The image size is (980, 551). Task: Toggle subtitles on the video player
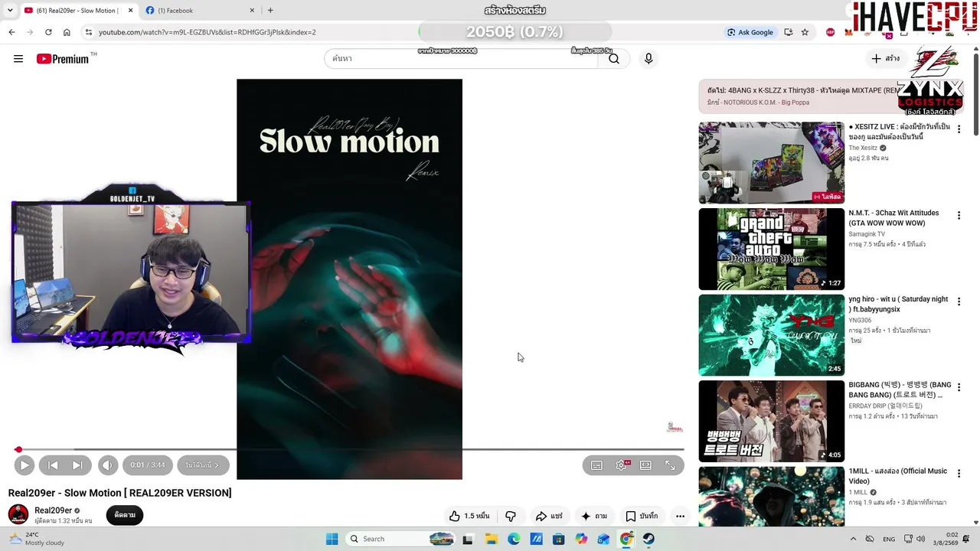596,465
